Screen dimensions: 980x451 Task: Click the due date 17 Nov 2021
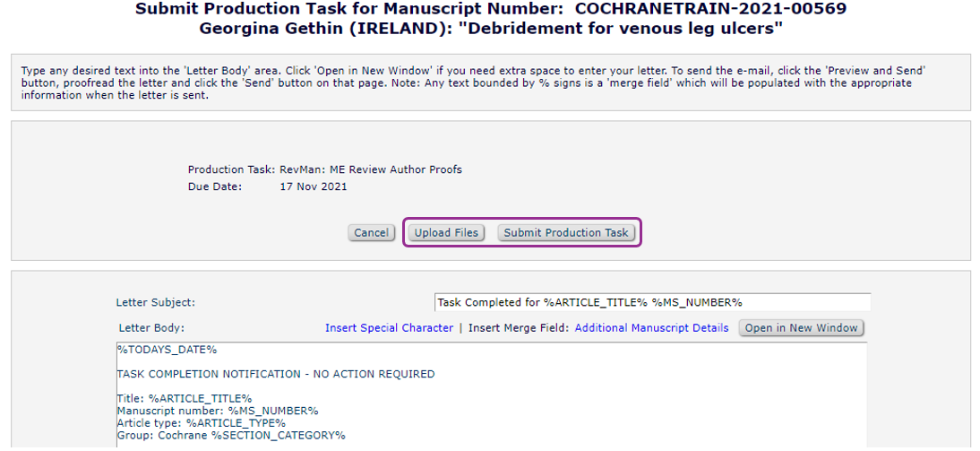pos(314,187)
